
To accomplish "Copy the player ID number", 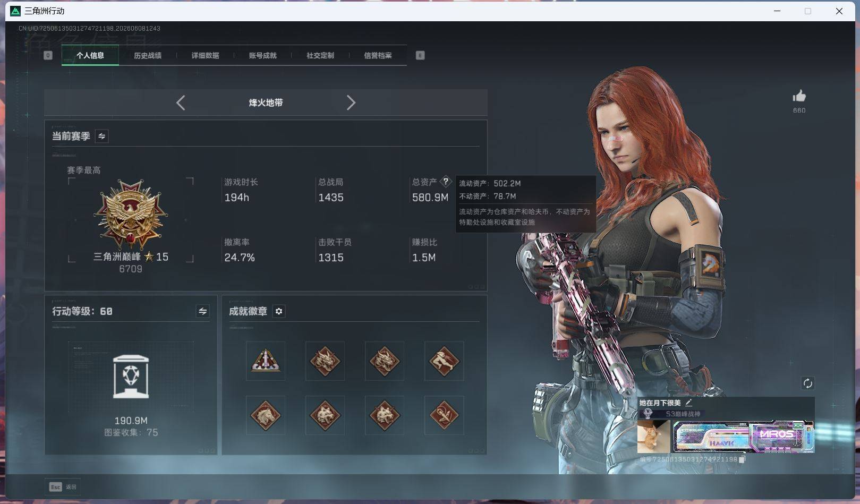I will pos(742,459).
